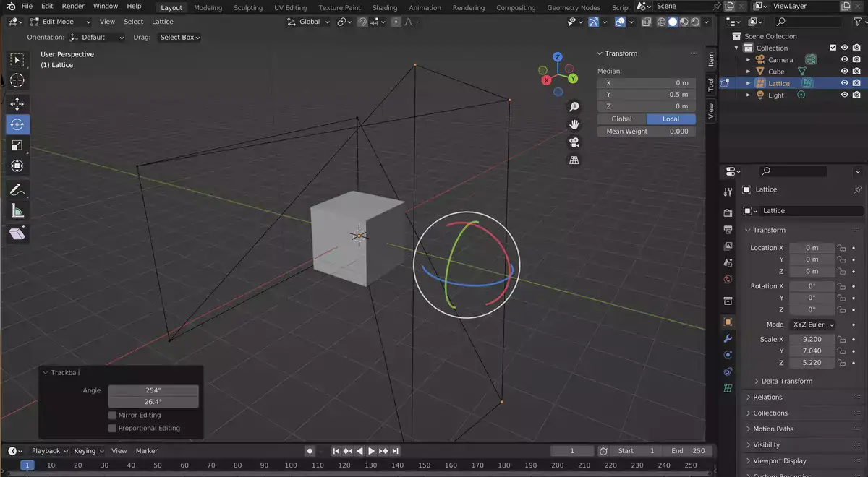Screen dimensions: 868x477
Task: Hide the Camera in the viewport
Action: click(844, 60)
